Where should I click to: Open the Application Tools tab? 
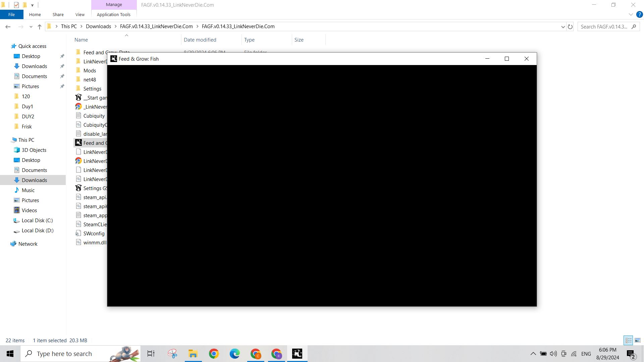tap(113, 14)
